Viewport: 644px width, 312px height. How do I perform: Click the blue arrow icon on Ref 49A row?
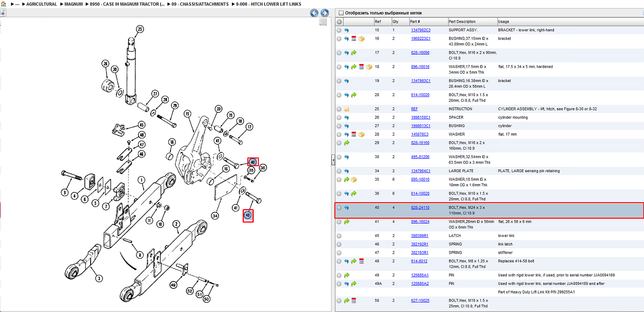[x=346, y=284]
